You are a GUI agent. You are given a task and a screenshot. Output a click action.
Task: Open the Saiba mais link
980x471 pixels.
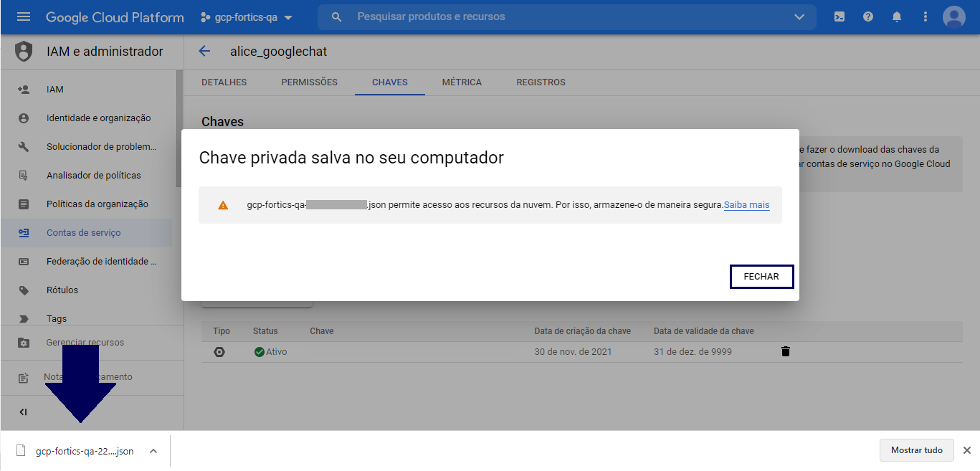point(746,205)
